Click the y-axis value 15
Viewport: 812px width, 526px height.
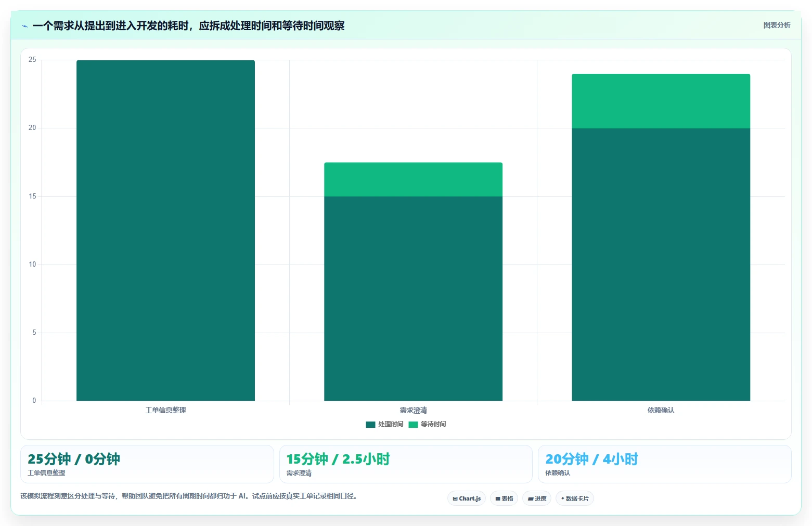click(x=32, y=196)
